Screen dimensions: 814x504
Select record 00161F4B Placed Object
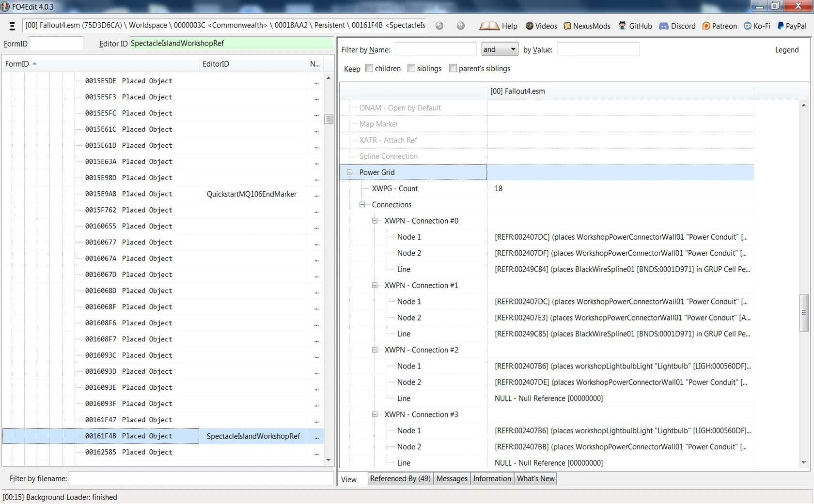[163, 436]
